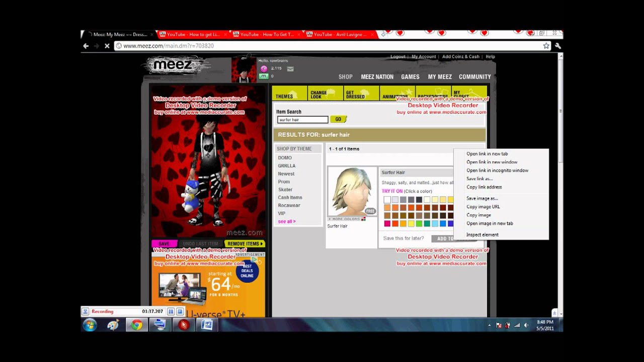Open Paint from the taskbar
This screenshot has height=362, width=644.
point(113,325)
